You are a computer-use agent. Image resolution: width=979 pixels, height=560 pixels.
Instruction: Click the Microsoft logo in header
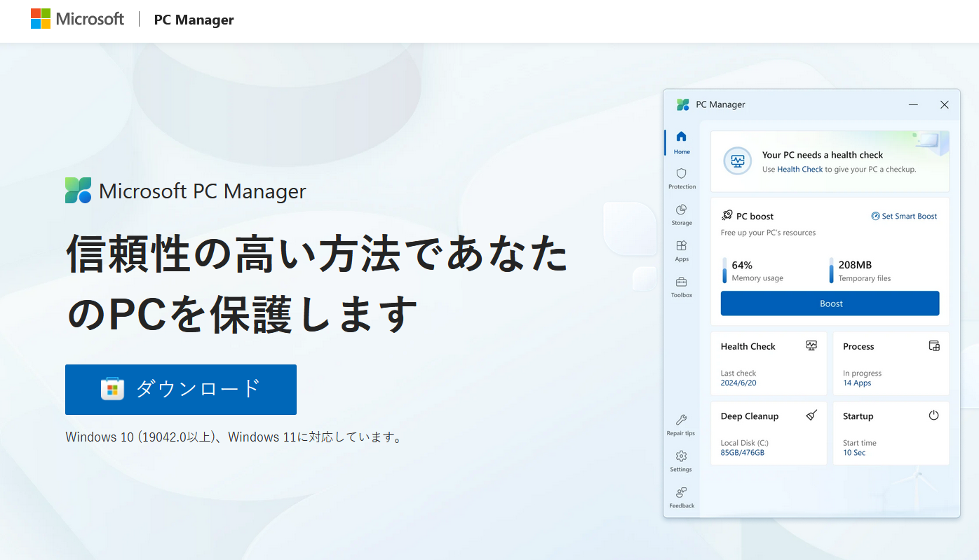tap(77, 19)
